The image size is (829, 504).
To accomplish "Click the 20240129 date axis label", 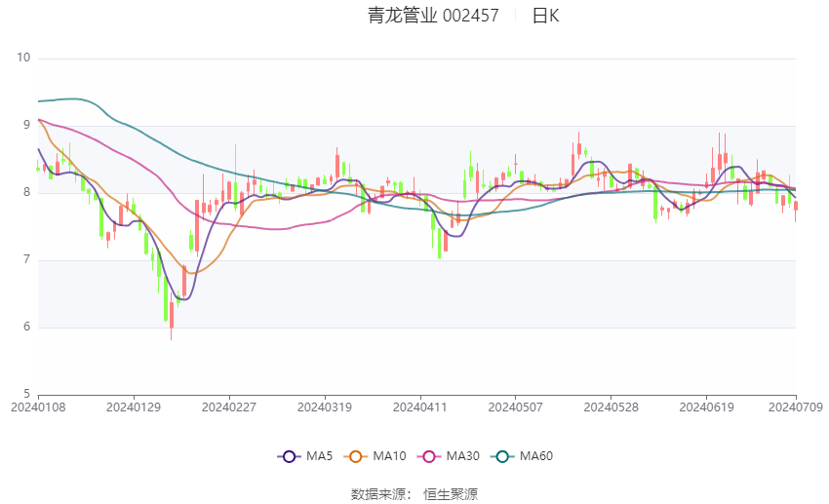I will 134,407.
